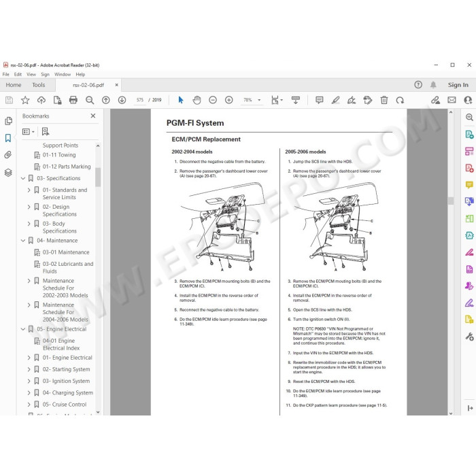This screenshot has width=476, height=476.
Task: Open the Sign menu
Action: click(x=46, y=74)
